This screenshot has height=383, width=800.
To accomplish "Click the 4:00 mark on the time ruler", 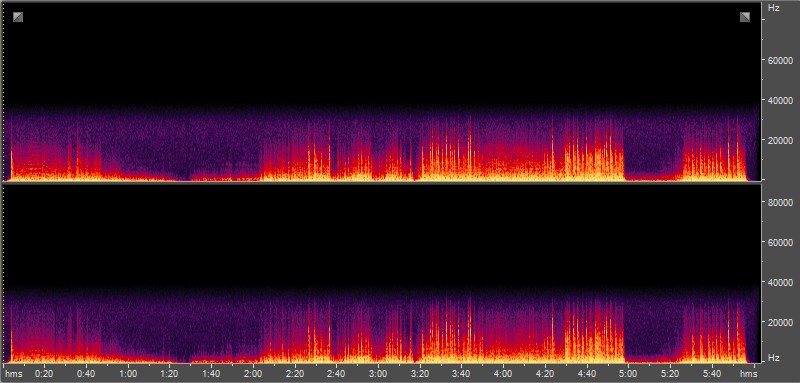I will click(504, 373).
